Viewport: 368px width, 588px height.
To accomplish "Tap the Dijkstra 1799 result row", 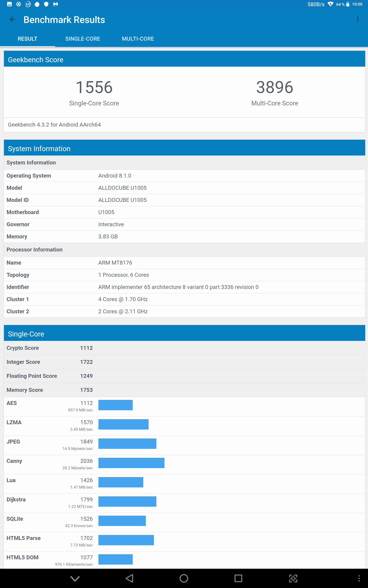I will (184, 503).
